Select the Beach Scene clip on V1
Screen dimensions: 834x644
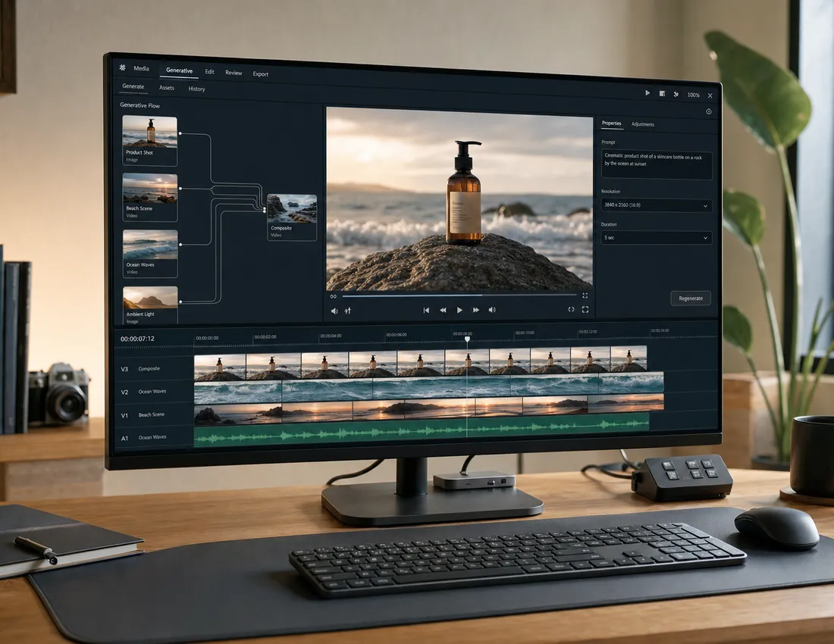tap(428, 411)
